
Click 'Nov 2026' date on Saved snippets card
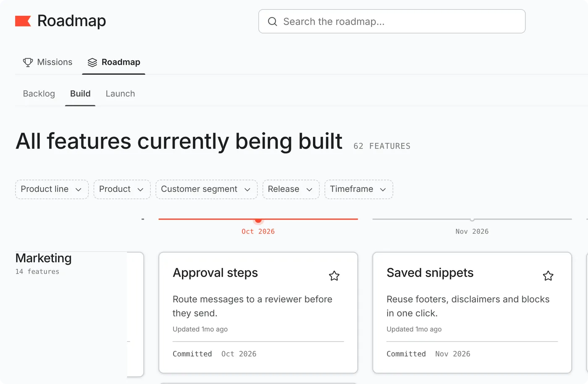pos(453,354)
